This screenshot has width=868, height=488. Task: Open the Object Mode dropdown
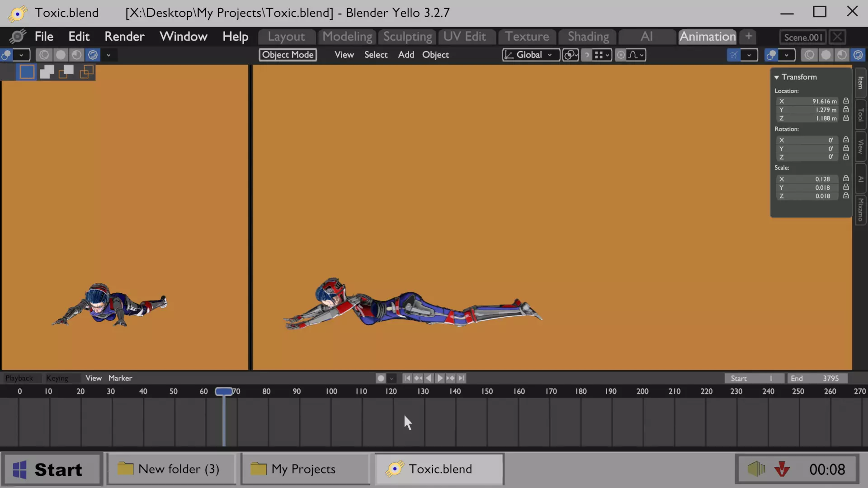pos(288,55)
